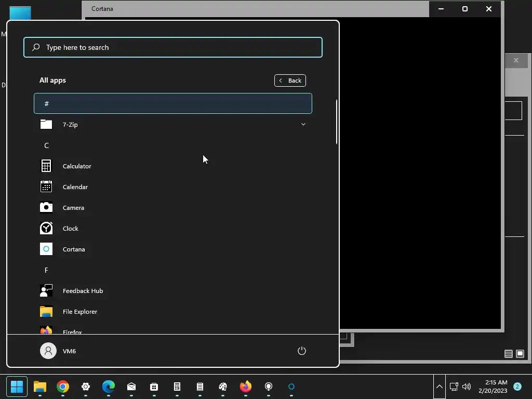Click the list view icon at bottom right
The image size is (532, 399).
click(x=508, y=354)
